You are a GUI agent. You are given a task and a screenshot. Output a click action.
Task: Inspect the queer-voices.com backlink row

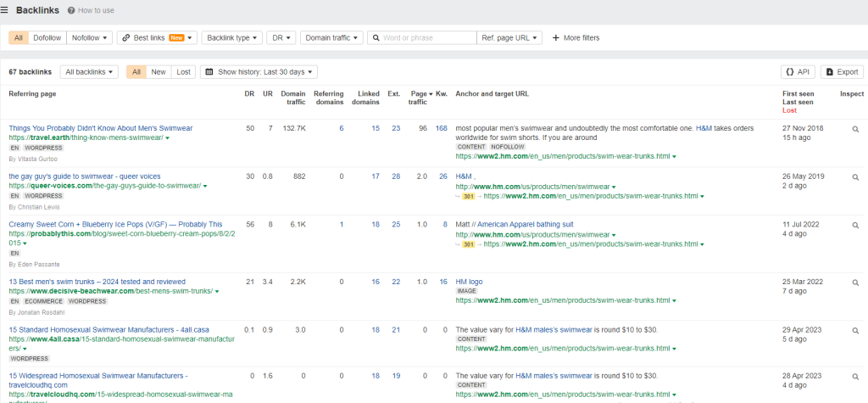click(854, 176)
